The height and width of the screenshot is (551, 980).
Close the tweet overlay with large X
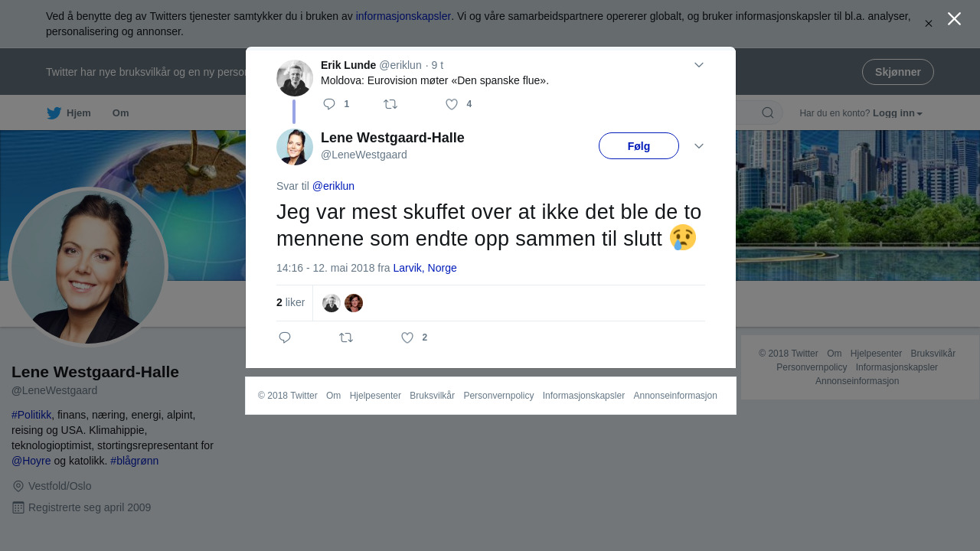click(x=954, y=18)
